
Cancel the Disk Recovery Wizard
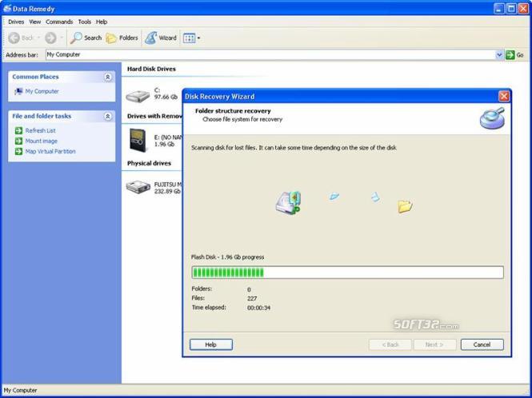point(482,344)
